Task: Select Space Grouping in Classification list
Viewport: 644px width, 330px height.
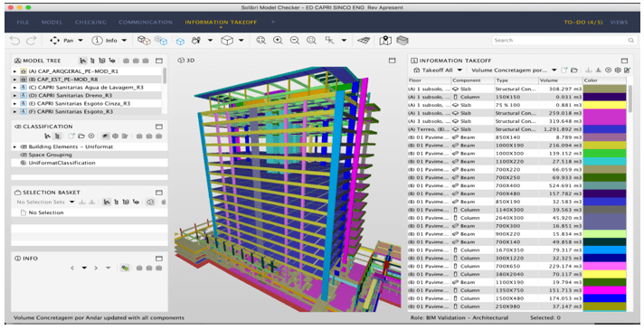Action: (x=50, y=155)
